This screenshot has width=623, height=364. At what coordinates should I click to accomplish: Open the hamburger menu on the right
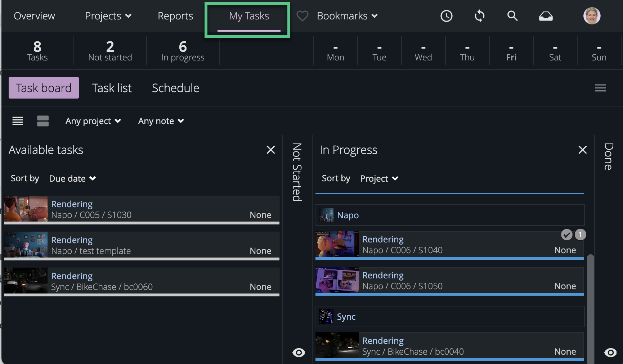[600, 88]
